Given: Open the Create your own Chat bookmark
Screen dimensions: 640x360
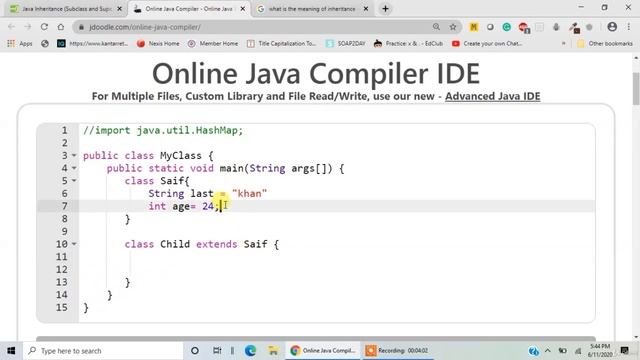Looking at the screenshot, I should [x=487, y=43].
